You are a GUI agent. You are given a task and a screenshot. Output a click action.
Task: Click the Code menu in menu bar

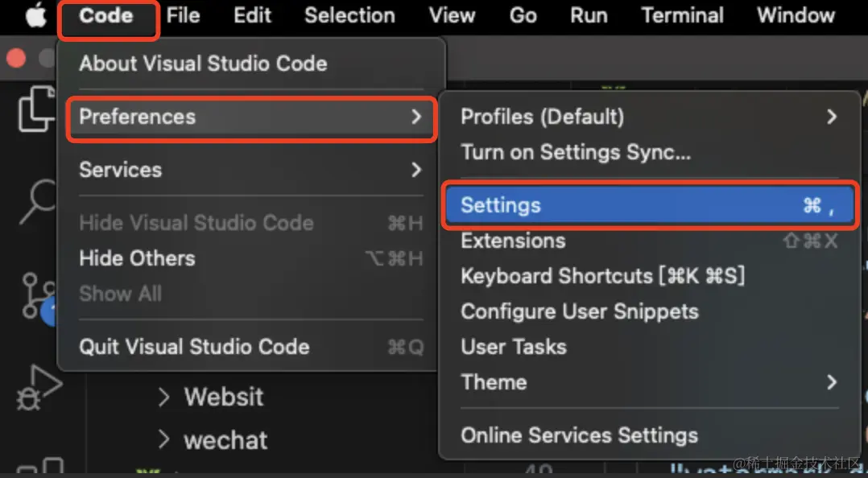(106, 15)
